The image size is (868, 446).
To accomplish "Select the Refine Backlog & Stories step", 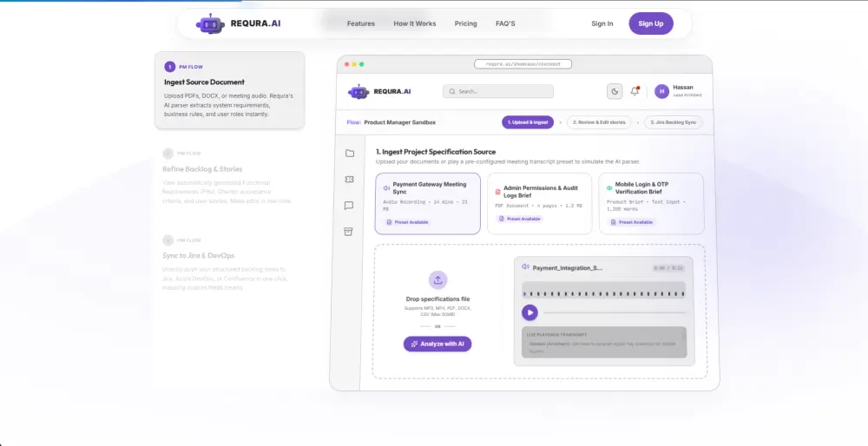I will click(x=230, y=177).
